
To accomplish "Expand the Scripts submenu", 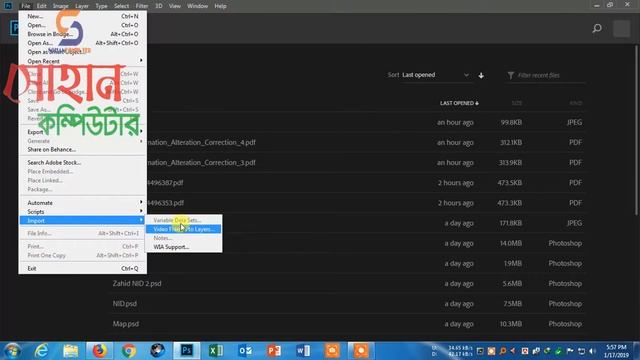I will tap(82, 212).
